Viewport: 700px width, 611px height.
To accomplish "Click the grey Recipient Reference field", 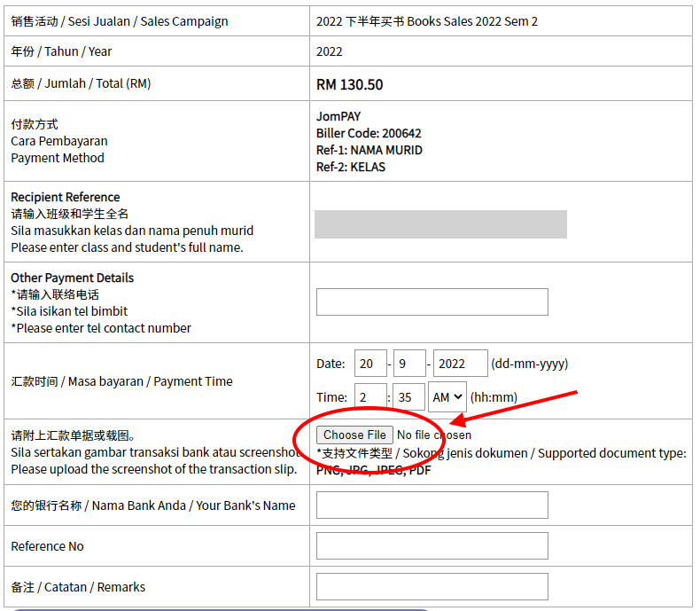I will [x=440, y=224].
